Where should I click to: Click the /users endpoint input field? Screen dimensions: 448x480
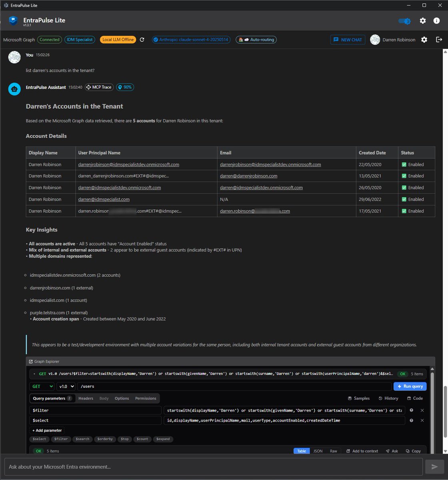coord(234,386)
